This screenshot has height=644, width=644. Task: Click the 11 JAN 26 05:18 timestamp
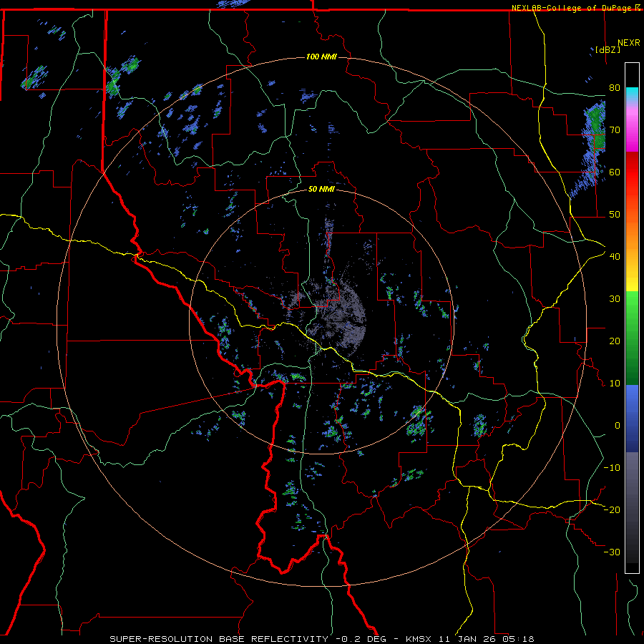coord(485,639)
